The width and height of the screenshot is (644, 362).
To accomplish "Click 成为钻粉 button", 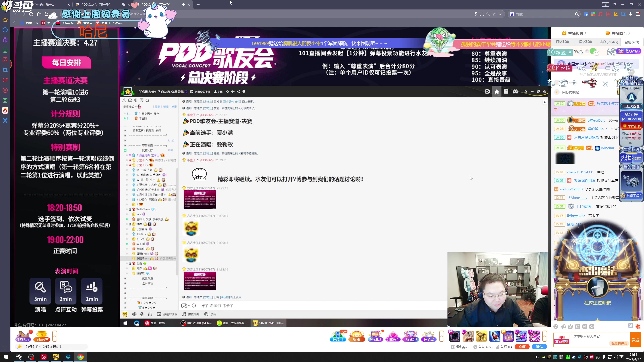I will (629, 51).
